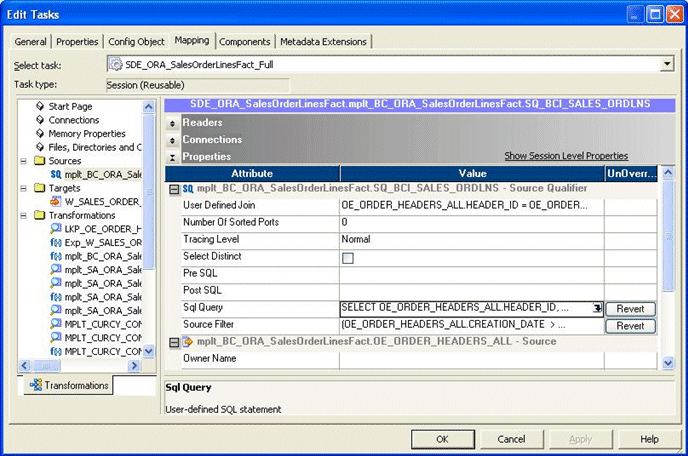Collapse the Targets tree node
Viewport: 688px width, 456px height.
[24, 188]
